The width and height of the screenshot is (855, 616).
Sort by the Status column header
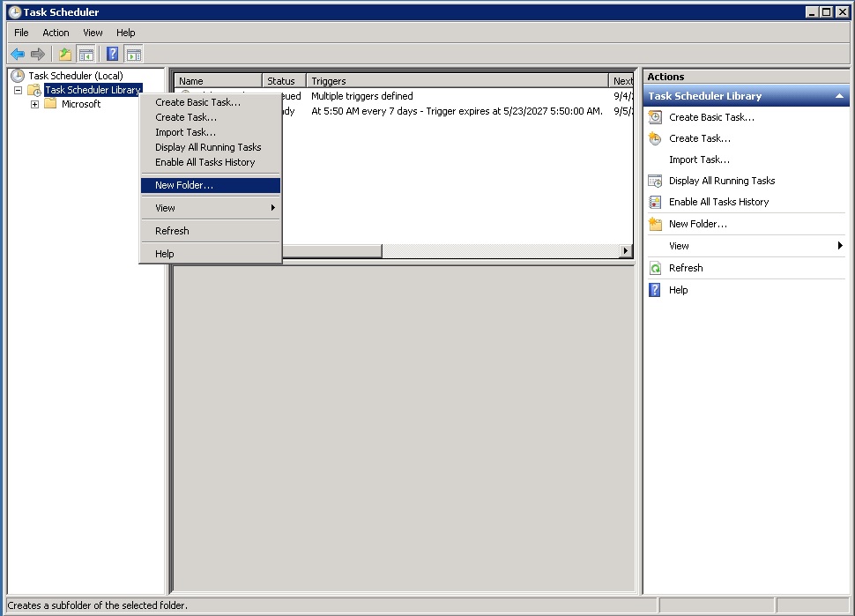click(x=284, y=81)
